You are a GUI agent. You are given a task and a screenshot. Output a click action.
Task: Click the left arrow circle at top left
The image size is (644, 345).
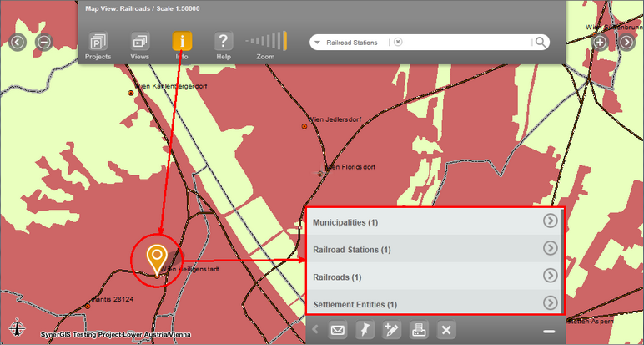(x=18, y=43)
